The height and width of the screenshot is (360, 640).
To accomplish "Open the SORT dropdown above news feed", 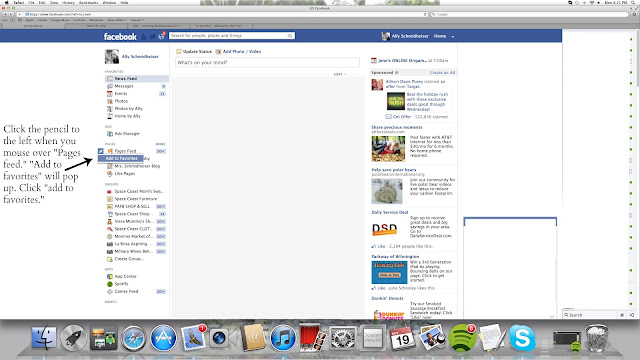I will click(340, 74).
